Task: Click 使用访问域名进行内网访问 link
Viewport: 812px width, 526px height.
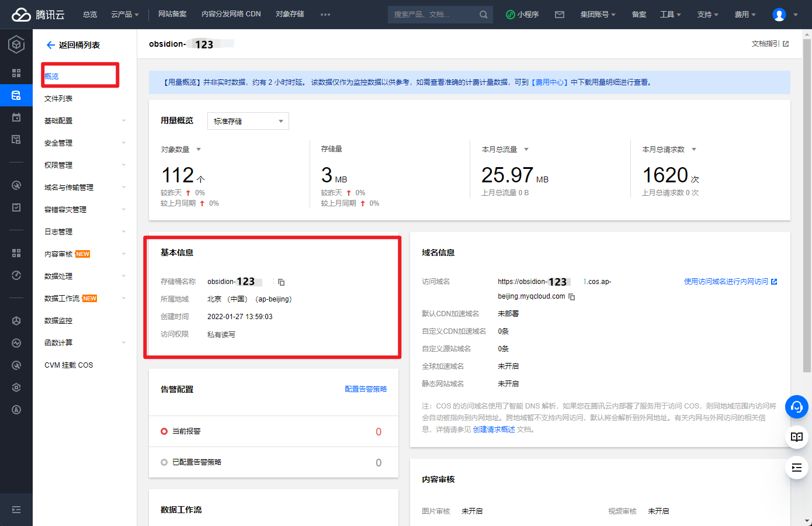Action: click(730, 282)
